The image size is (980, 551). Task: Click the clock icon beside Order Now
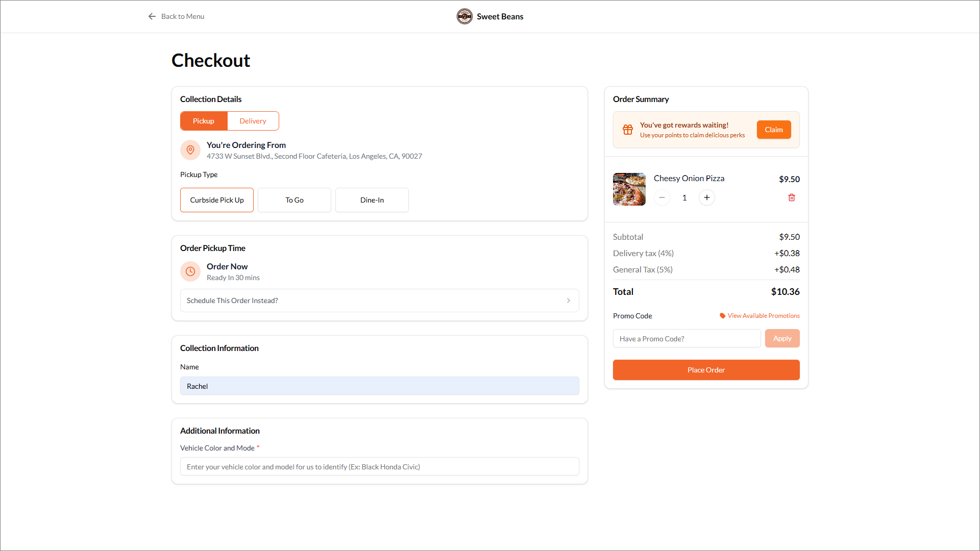click(x=190, y=271)
